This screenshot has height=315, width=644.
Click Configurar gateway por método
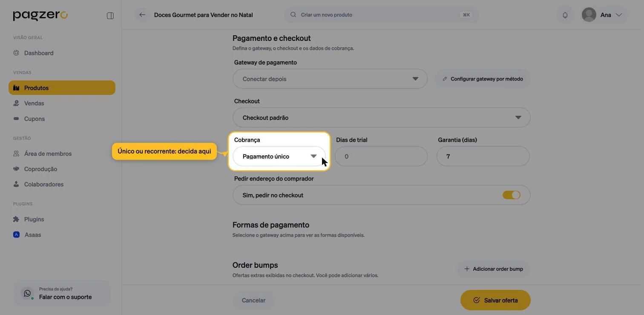(483, 79)
